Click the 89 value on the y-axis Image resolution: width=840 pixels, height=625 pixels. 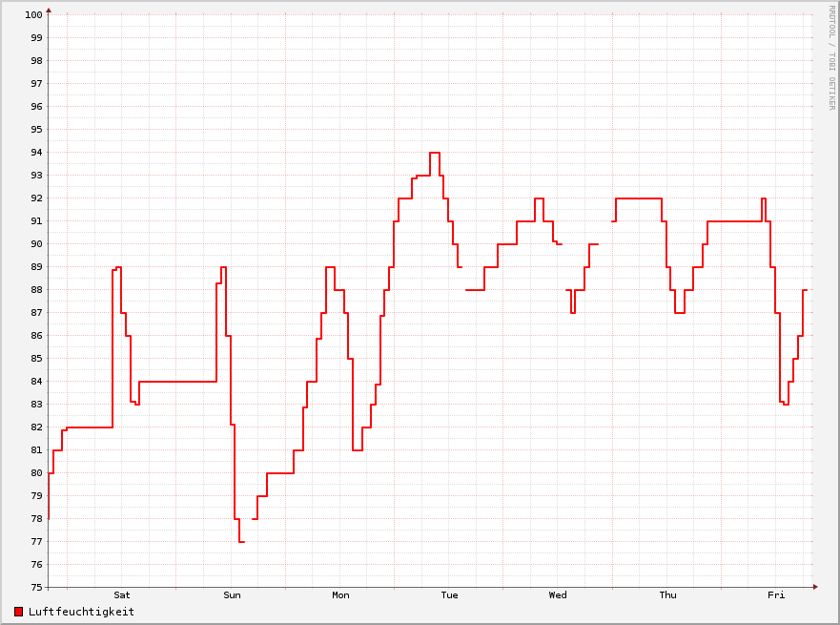[36, 267]
